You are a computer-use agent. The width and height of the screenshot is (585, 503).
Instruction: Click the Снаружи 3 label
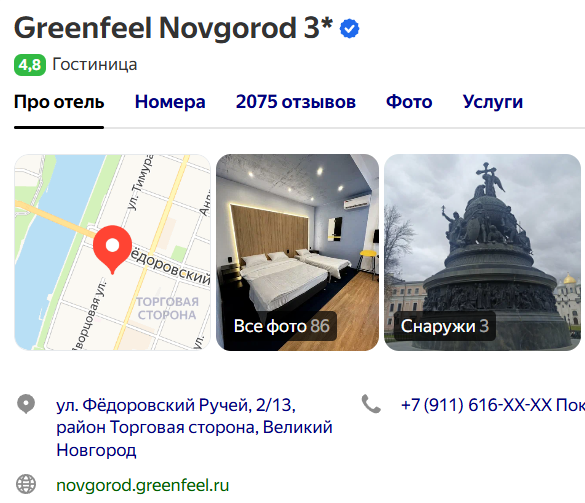tap(445, 326)
